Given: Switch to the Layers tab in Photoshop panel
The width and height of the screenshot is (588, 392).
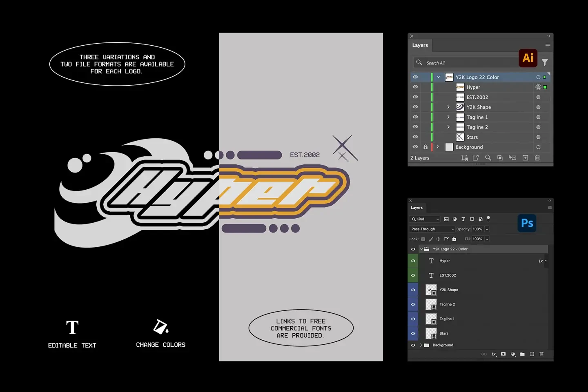Looking at the screenshot, I should 416,208.
